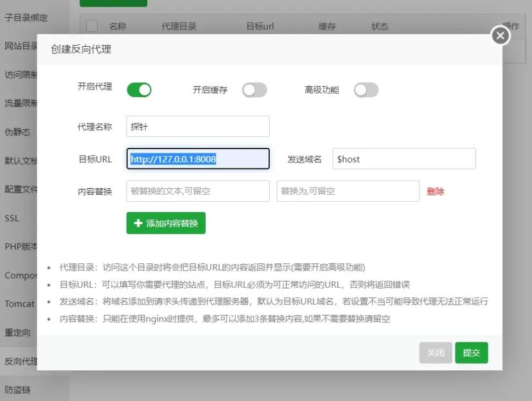Open the 伪静态 sidebar tab
This screenshot has width=532, height=401.
(18, 132)
